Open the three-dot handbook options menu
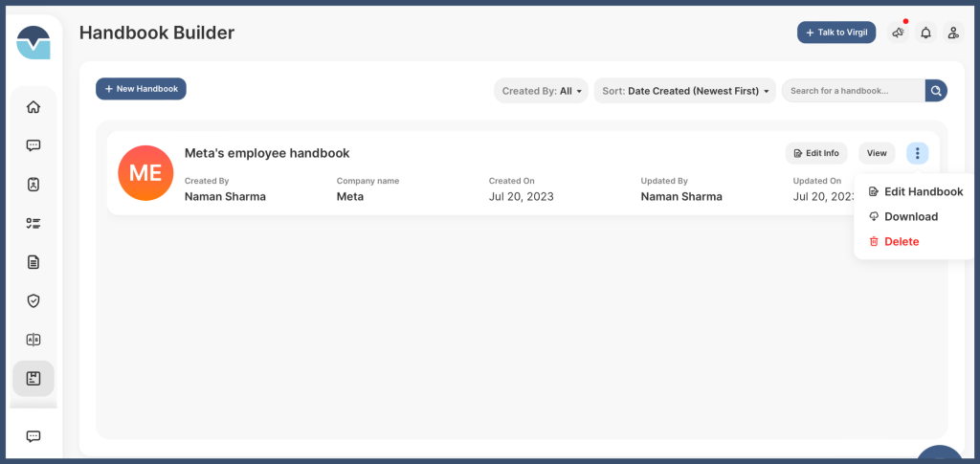Image resolution: width=980 pixels, height=464 pixels. coord(918,153)
